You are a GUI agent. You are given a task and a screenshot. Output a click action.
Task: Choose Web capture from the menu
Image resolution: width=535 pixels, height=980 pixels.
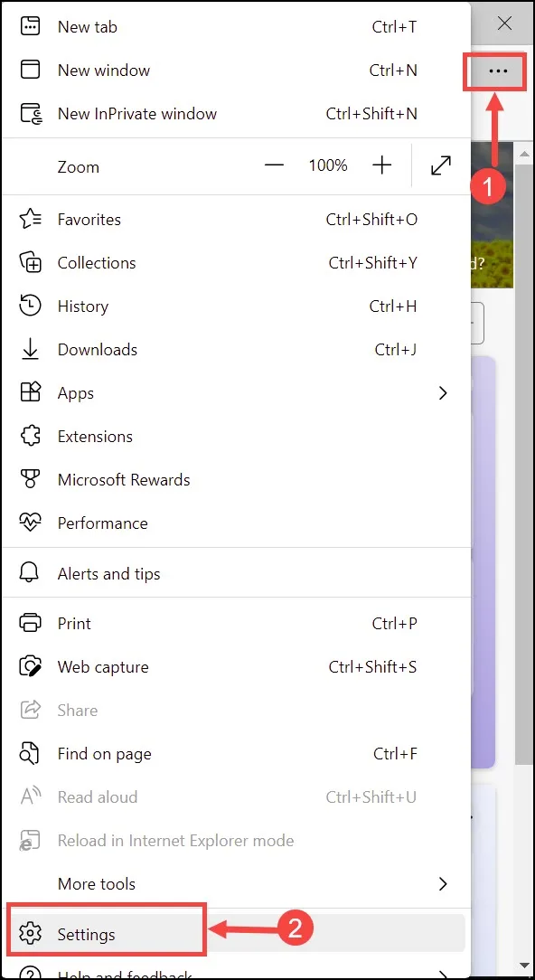[236, 667]
